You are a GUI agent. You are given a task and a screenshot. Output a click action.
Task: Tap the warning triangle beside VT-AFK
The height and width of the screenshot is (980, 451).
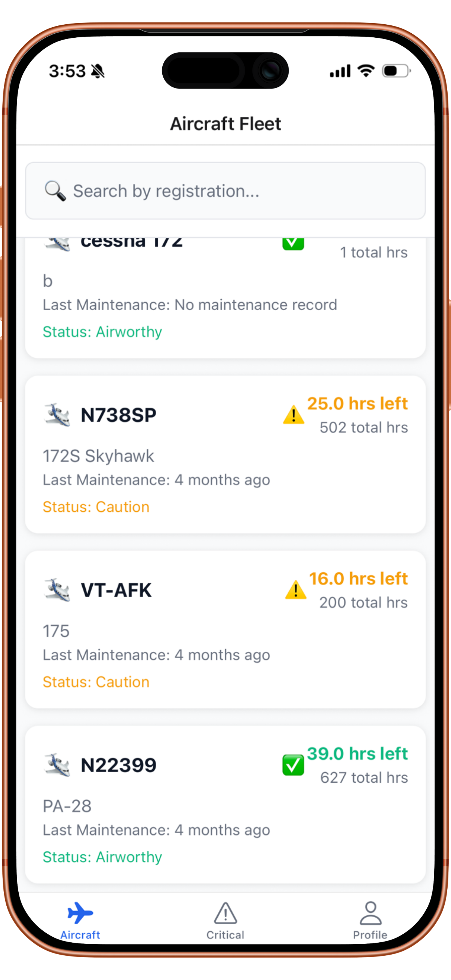(295, 591)
